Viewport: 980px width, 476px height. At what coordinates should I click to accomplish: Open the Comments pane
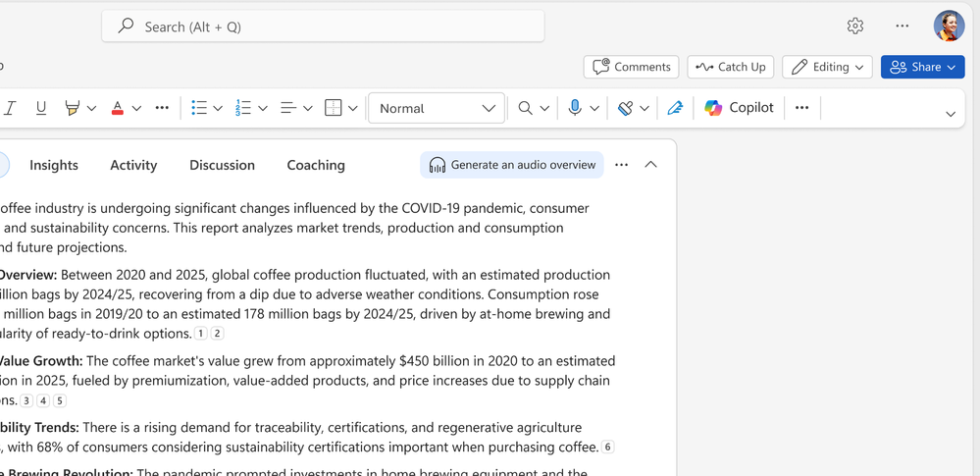click(x=632, y=67)
